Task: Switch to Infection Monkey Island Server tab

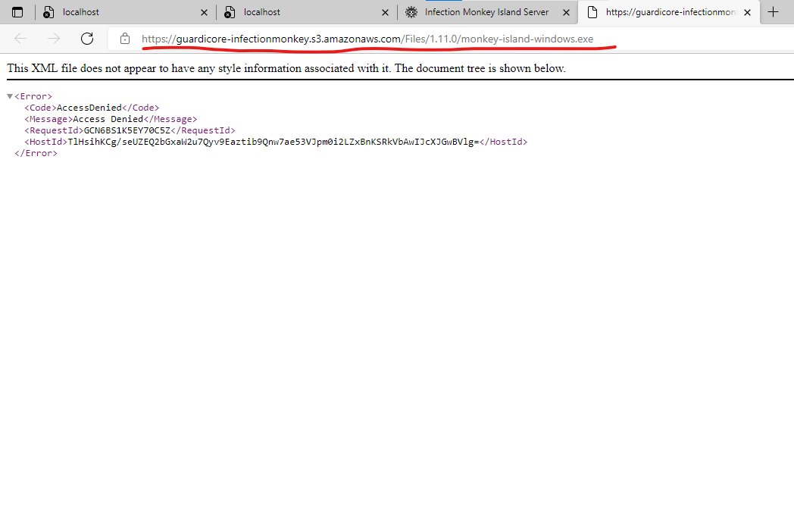Action: [x=488, y=12]
